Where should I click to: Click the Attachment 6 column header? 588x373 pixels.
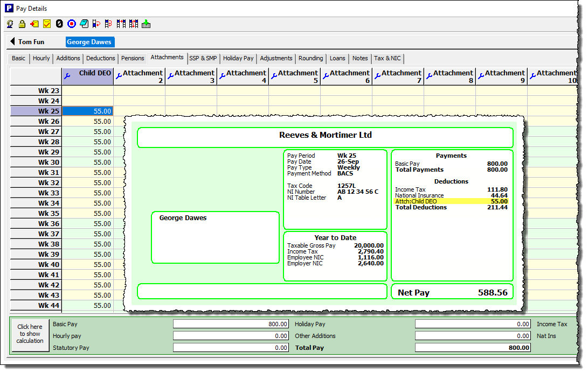(x=347, y=76)
